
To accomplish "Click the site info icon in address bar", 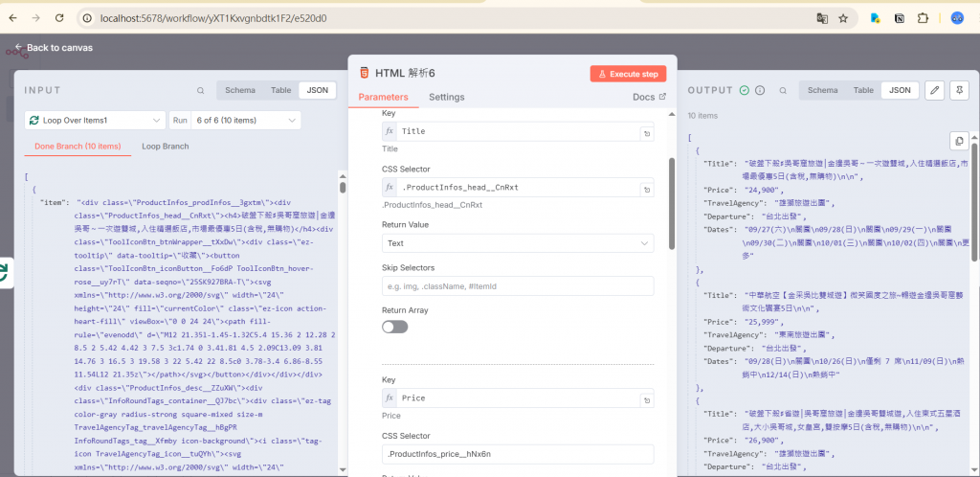I will point(88,18).
